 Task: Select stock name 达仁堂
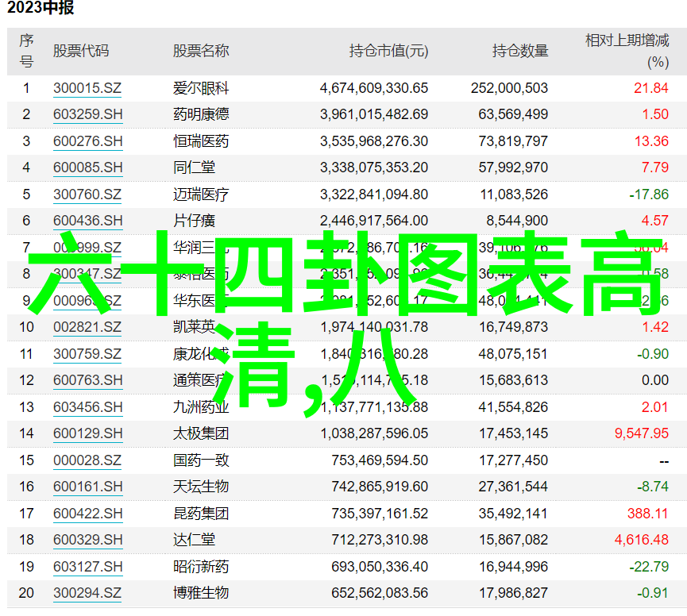coord(194,540)
